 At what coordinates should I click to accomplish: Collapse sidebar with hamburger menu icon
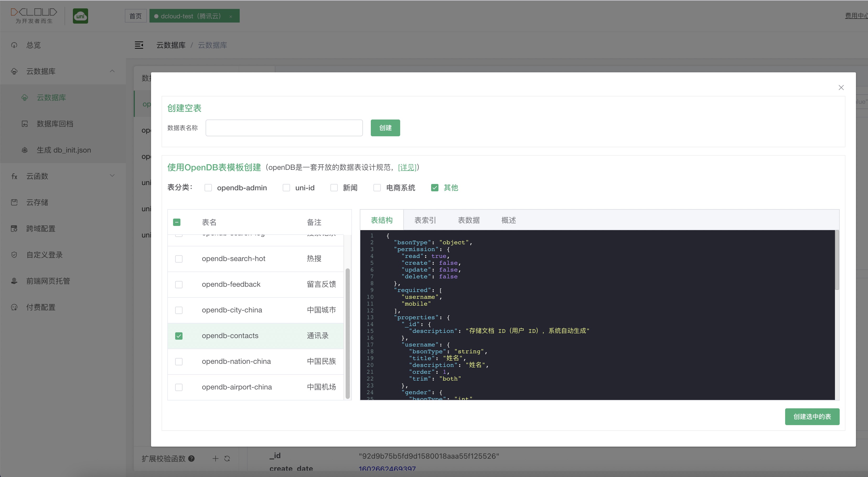(x=139, y=45)
